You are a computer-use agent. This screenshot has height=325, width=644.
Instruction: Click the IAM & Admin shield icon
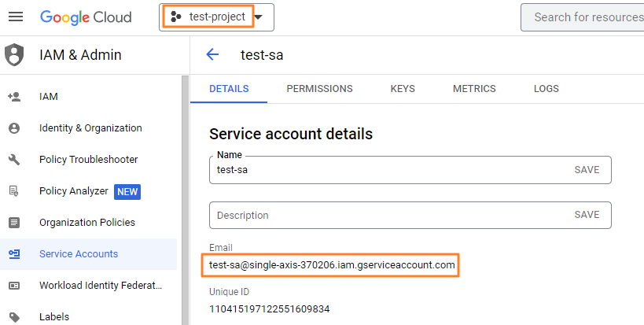14,54
